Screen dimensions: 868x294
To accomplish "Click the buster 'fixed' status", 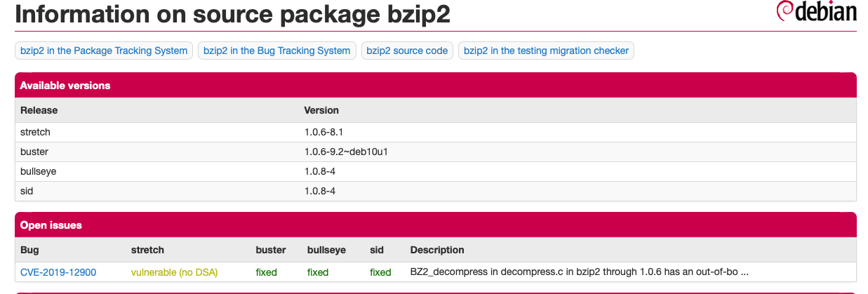I will tap(267, 272).
